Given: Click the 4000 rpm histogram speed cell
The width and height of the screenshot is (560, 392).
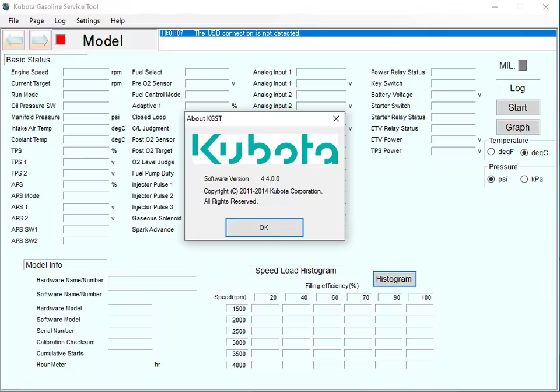Looking at the screenshot, I should click(237, 365).
